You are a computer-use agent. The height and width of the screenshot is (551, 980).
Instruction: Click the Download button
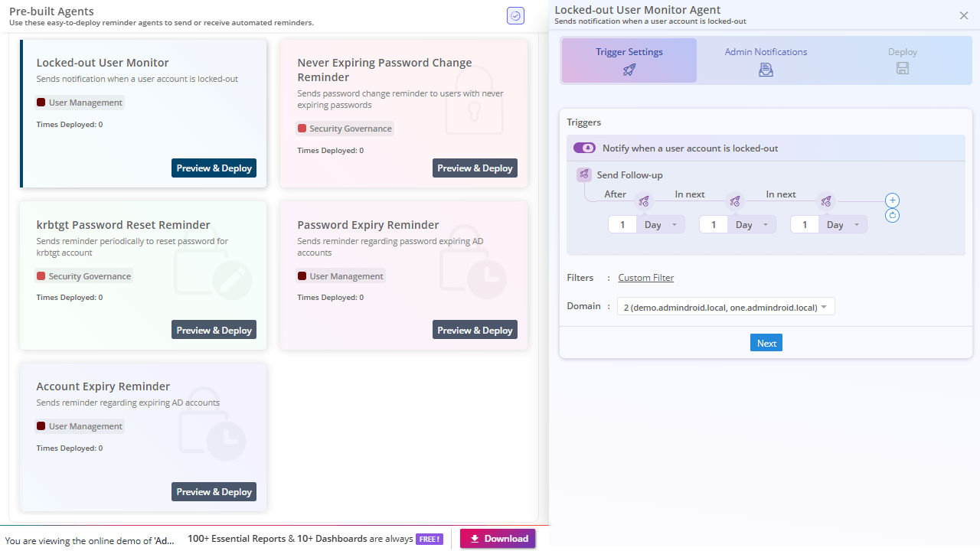498,539
